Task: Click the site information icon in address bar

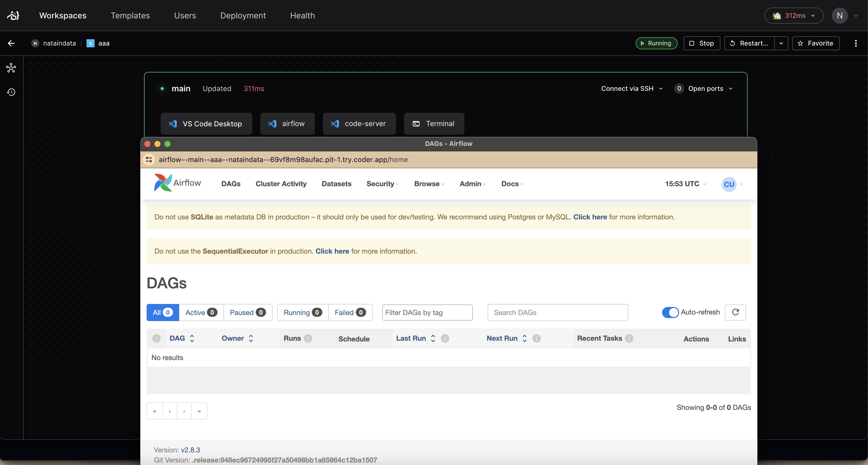Action: point(149,160)
